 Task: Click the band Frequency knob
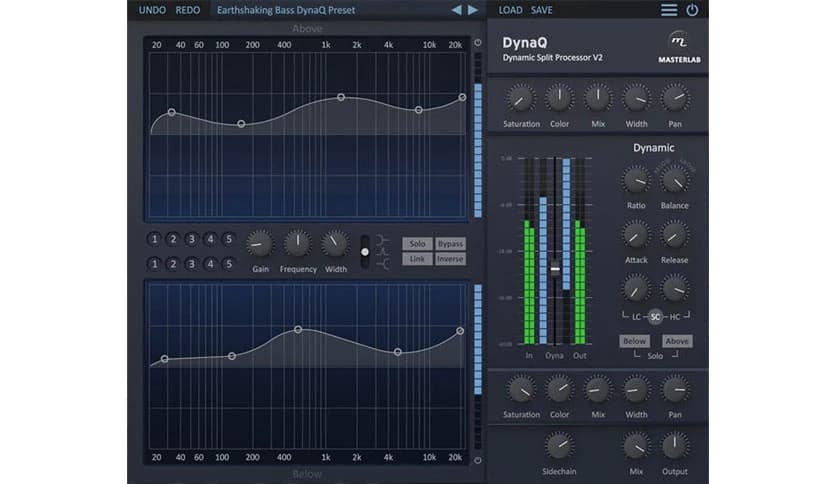298,244
